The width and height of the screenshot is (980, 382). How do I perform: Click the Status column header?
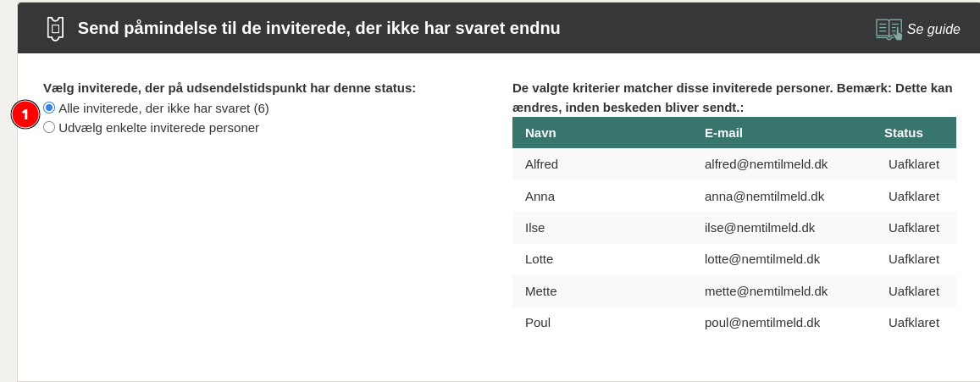click(903, 133)
